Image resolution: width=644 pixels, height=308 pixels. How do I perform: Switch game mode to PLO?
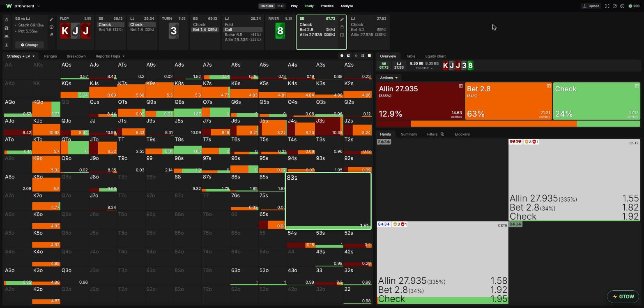[280, 6]
